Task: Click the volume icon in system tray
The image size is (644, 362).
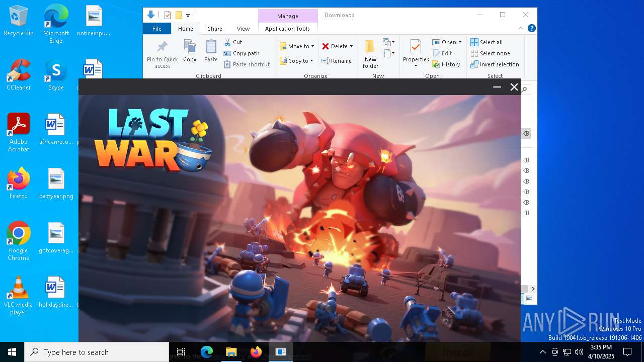Action: coord(579,352)
